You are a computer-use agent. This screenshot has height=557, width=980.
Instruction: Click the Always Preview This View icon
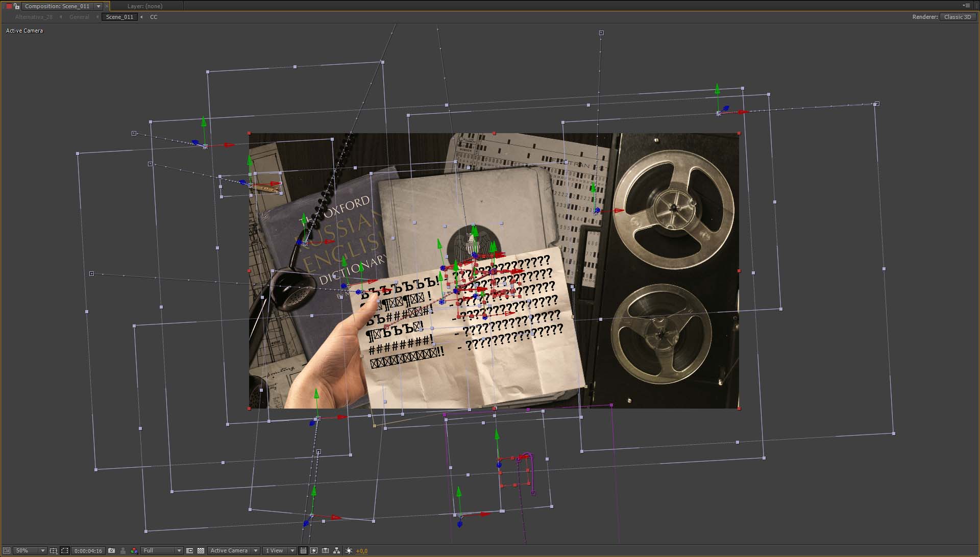[7, 550]
